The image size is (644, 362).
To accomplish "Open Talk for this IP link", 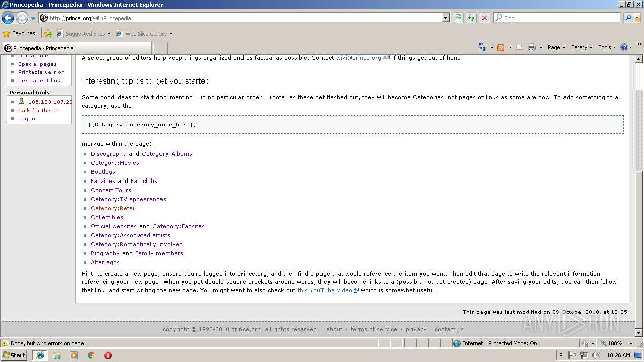I will click(39, 111).
